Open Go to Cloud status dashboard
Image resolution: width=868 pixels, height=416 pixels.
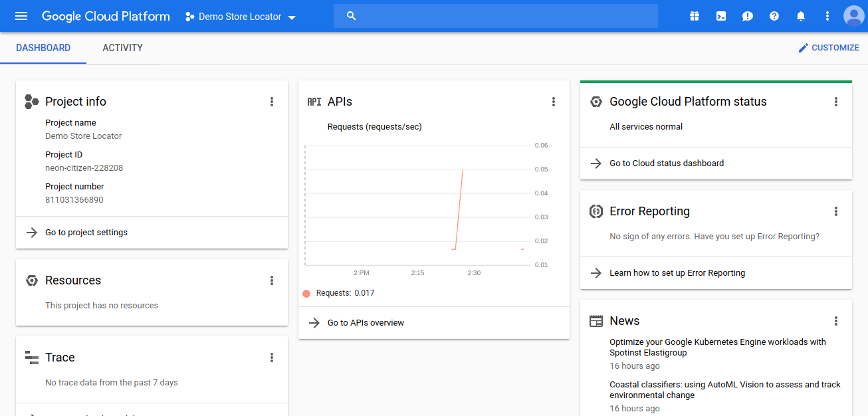(667, 163)
